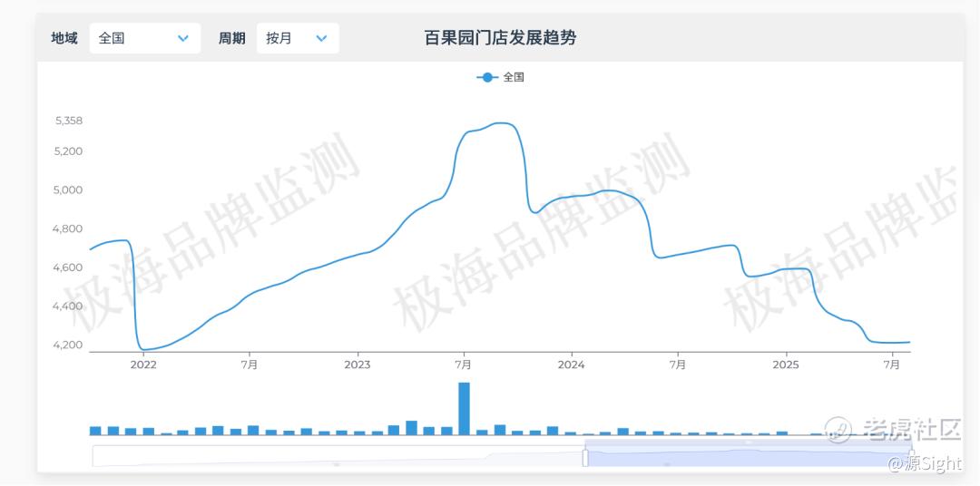This screenshot has height=486, width=980.
Task: Click the 2023 x-axis label
Action: pyautogui.click(x=357, y=364)
